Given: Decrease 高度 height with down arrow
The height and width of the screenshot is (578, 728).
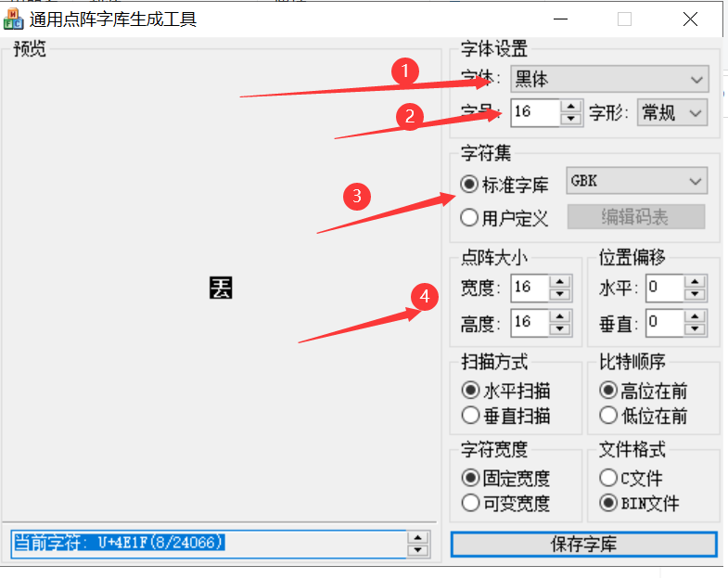Looking at the screenshot, I should (x=560, y=329).
